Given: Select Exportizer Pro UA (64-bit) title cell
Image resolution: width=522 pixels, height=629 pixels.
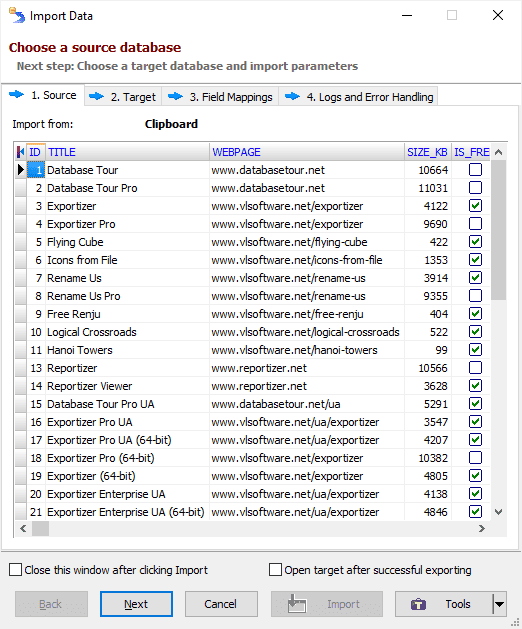Looking at the screenshot, I should (127, 440).
